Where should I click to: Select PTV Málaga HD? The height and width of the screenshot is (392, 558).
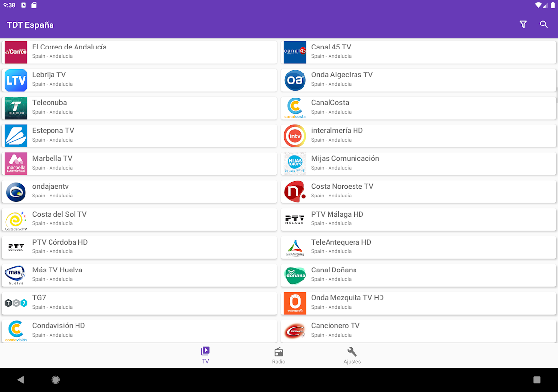[x=419, y=220]
